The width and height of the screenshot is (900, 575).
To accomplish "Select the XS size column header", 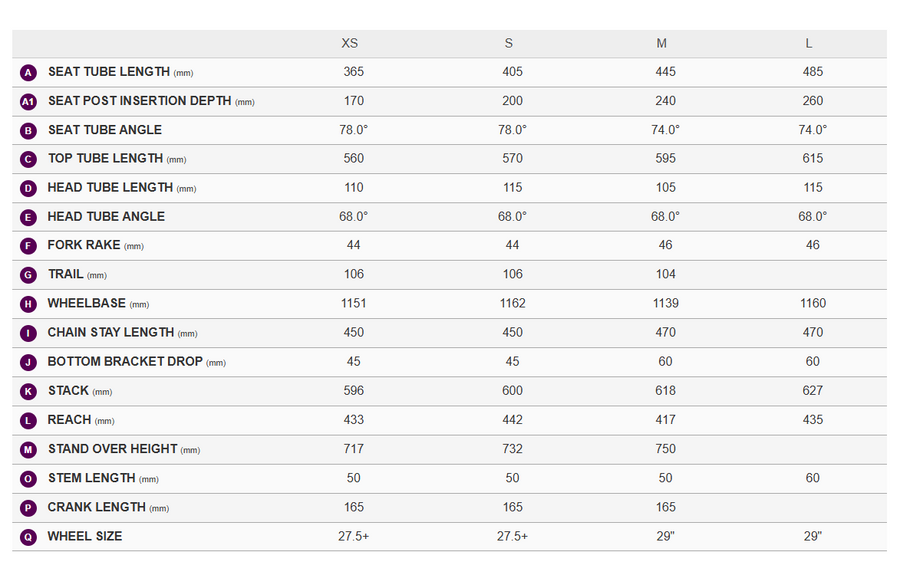I will (x=350, y=43).
